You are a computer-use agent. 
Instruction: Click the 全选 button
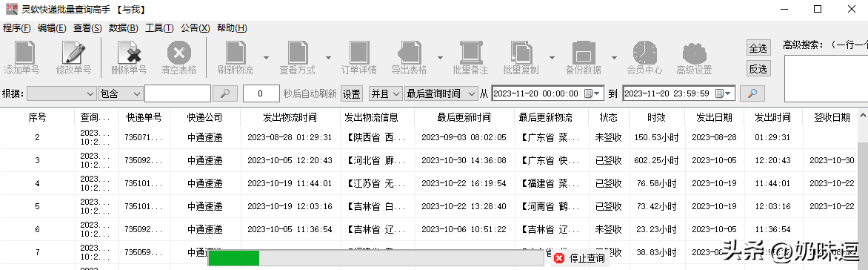(758, 48)
